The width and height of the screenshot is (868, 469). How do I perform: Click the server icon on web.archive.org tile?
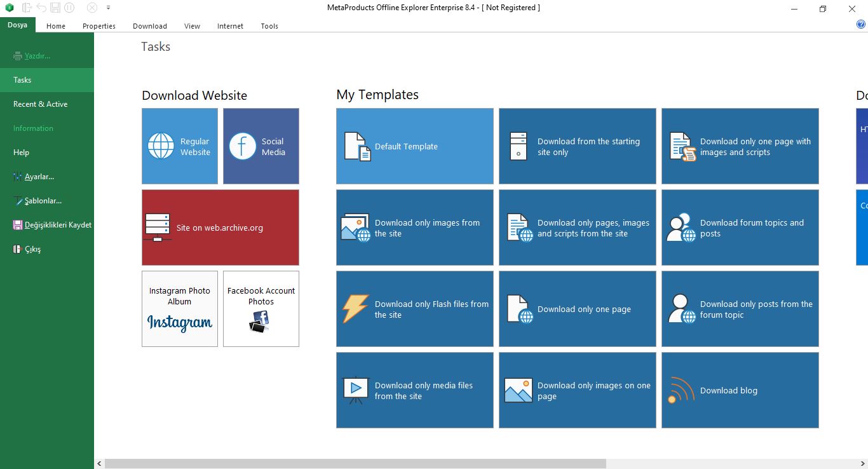click(158, 228)
